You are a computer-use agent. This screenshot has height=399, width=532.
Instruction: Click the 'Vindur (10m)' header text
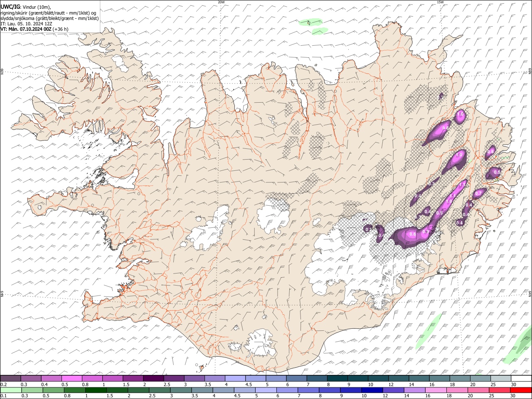click(36, 7)
